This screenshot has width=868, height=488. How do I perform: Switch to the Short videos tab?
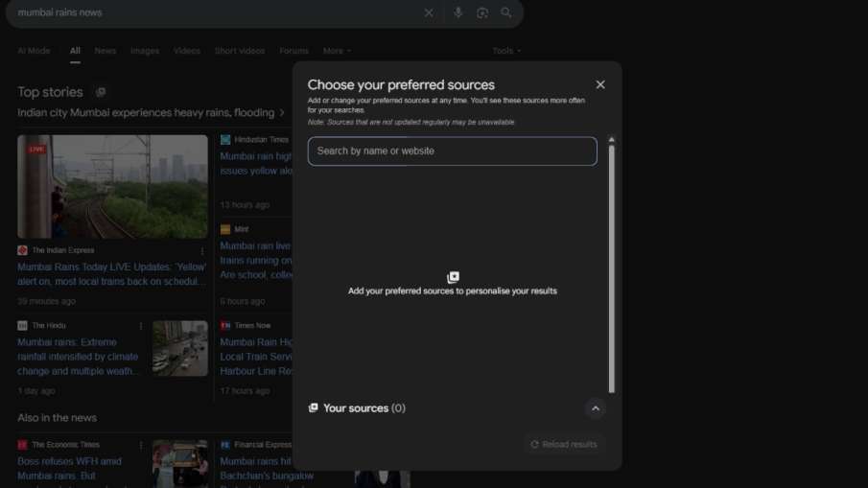click(239, 51)
